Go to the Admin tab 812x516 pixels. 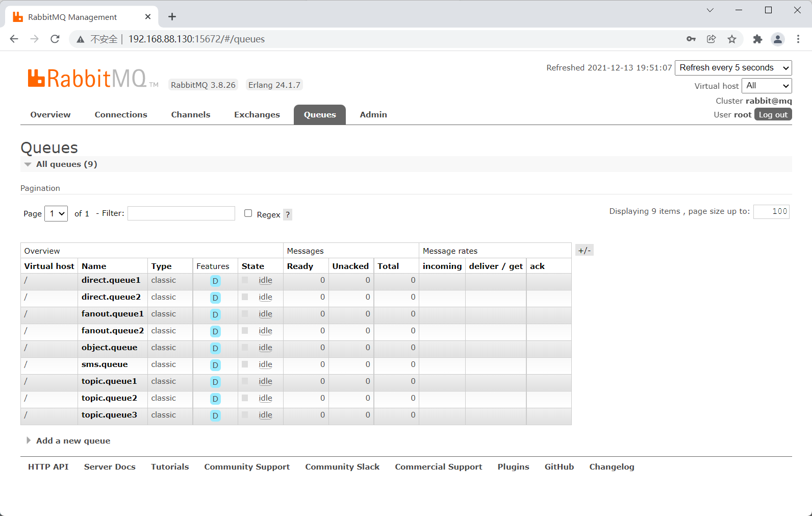[x=373, y=115]
